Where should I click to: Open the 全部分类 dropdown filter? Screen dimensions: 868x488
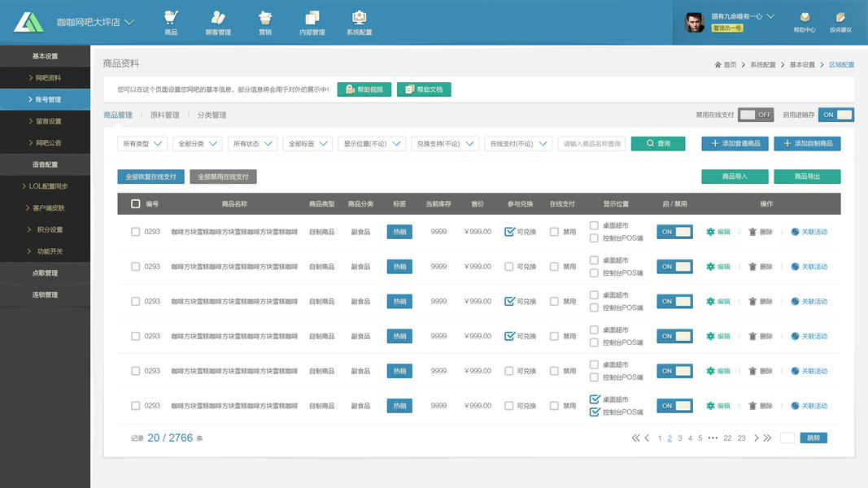pos(198,144)
